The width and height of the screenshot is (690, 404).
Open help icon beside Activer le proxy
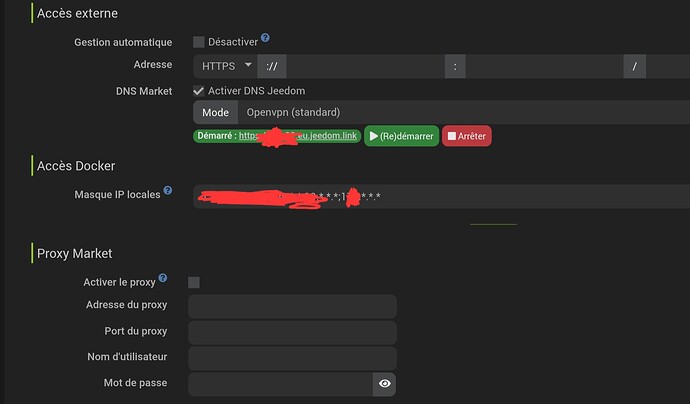[163, 278]
